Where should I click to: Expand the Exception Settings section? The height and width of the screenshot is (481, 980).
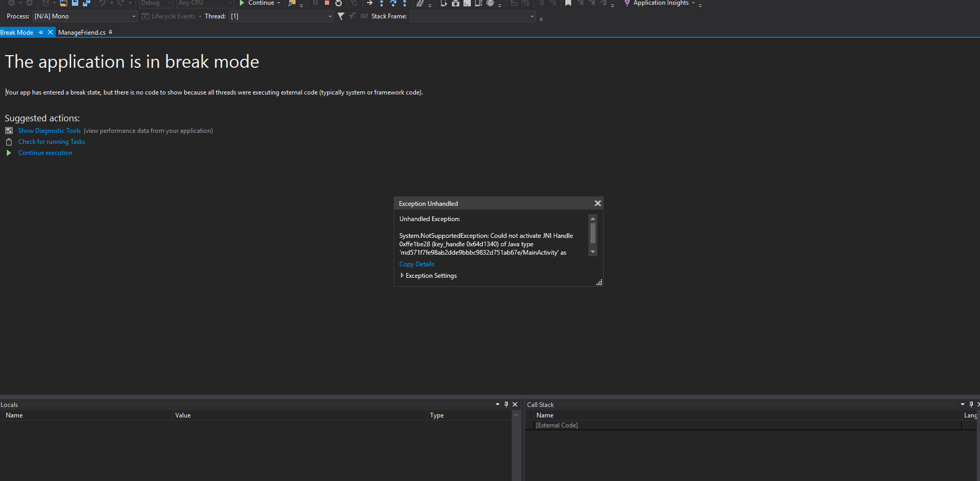402,276
